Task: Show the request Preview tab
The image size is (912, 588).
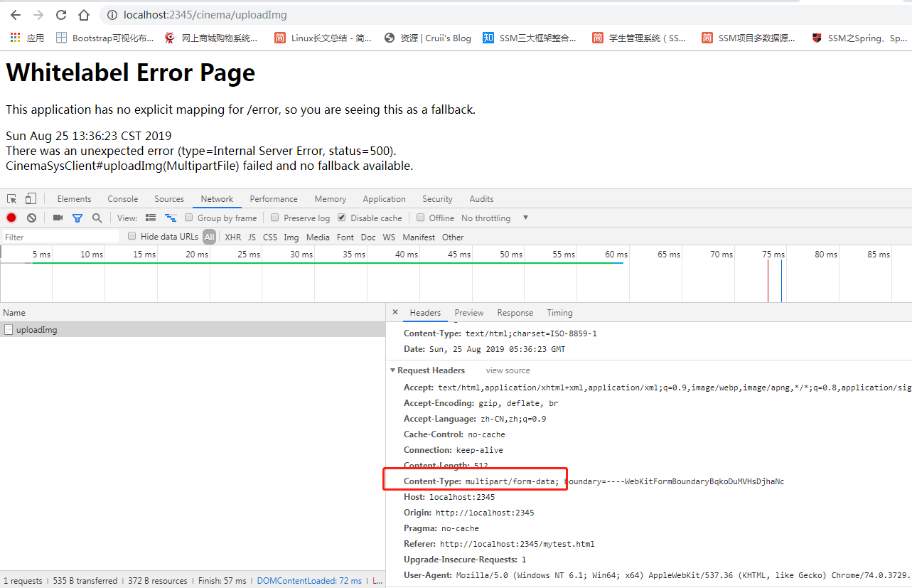Action: click(469, 313)
